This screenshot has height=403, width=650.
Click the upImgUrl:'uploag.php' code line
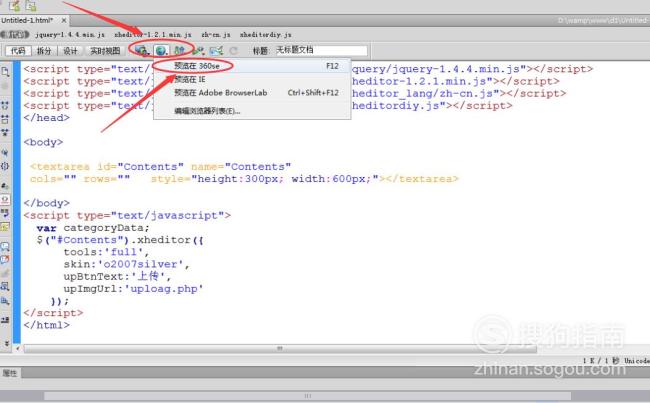click(x=133, y=289)
